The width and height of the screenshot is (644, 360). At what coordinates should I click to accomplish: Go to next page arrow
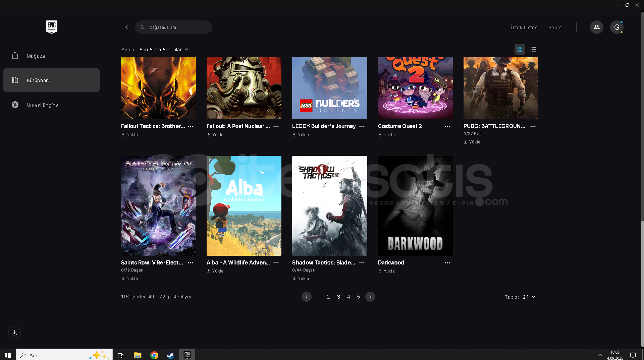click(370, 297)
